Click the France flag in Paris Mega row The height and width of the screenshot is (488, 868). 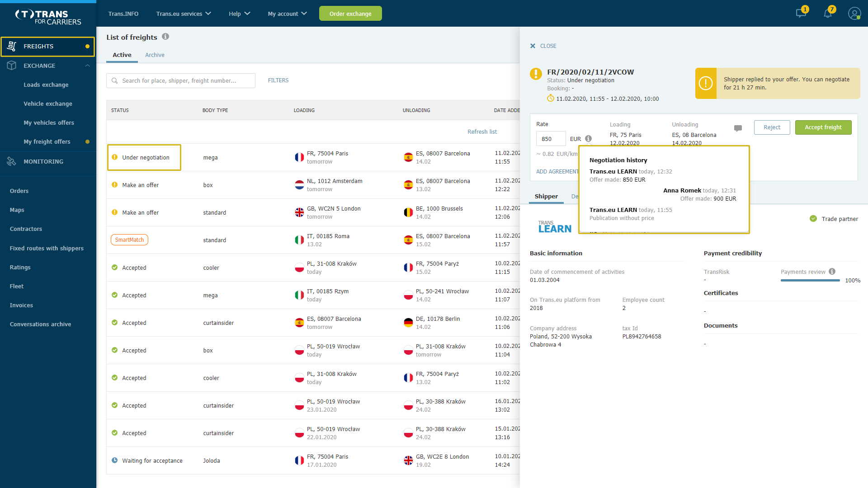click(299, 157)
